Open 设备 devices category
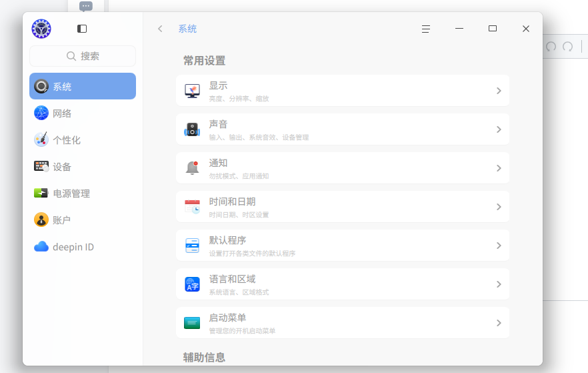588x373 pixels. point(83,166)
